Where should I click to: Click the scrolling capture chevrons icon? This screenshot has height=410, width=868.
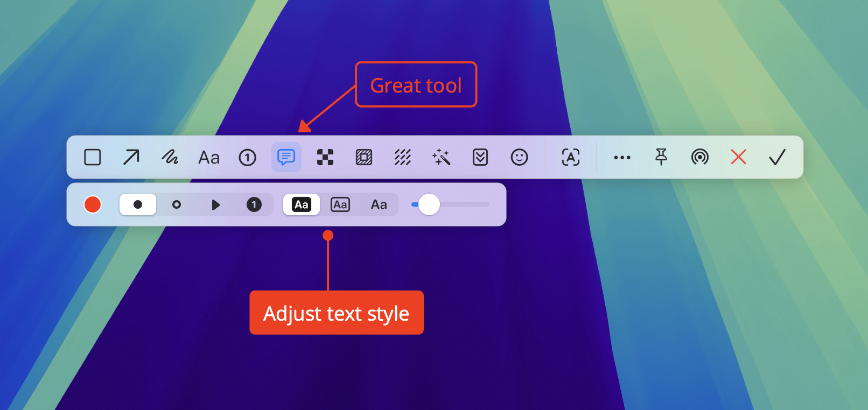(480, 157)
